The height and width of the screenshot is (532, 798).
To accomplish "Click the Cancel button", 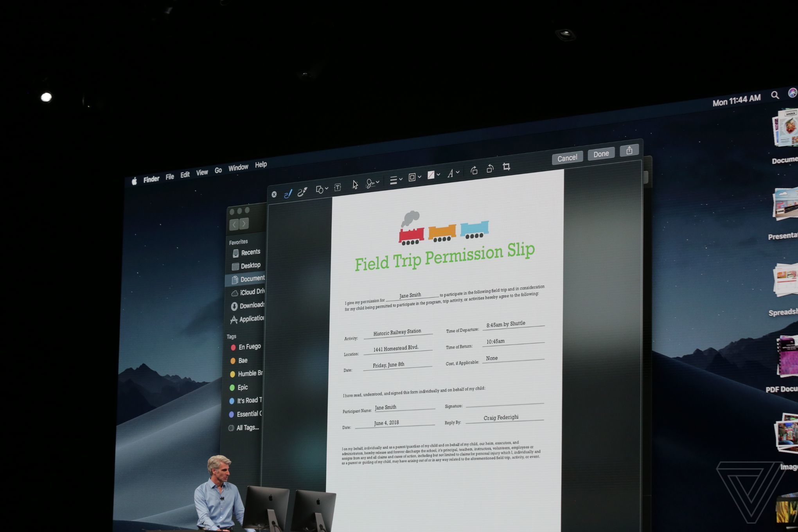I will coord(567,158).
